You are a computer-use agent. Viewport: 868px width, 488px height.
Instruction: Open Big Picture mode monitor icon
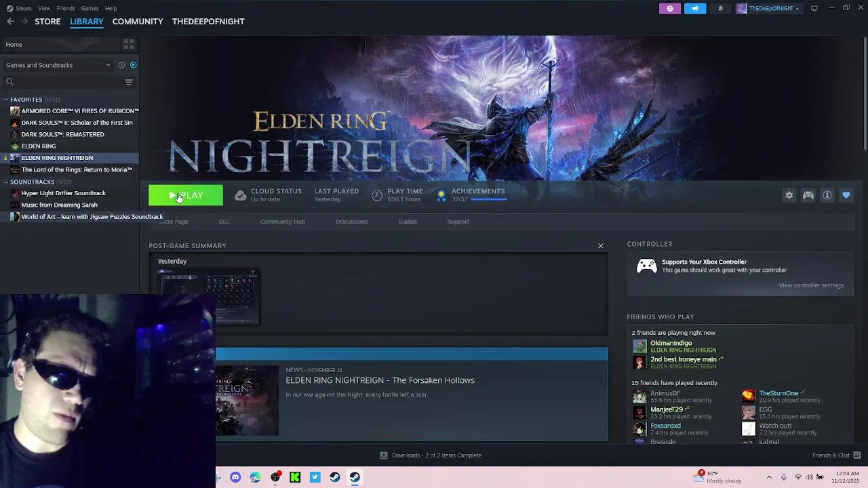click(x=814, y=8)
